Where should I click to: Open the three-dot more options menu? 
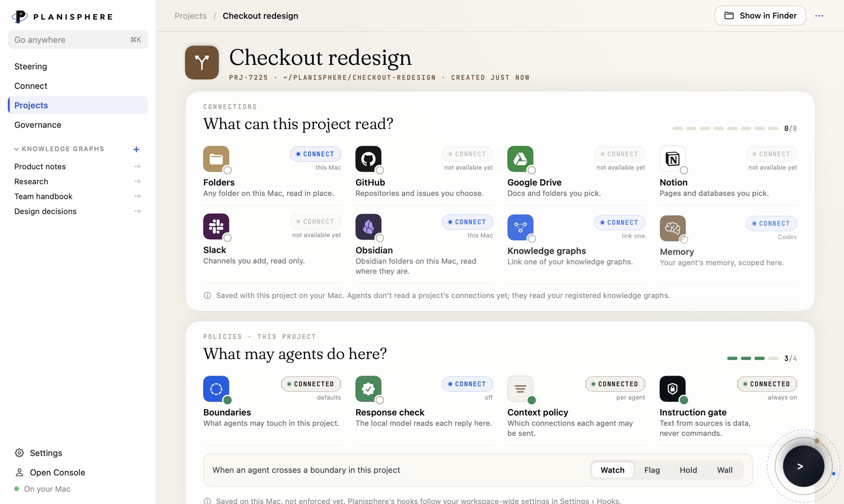tap(819, 16)
